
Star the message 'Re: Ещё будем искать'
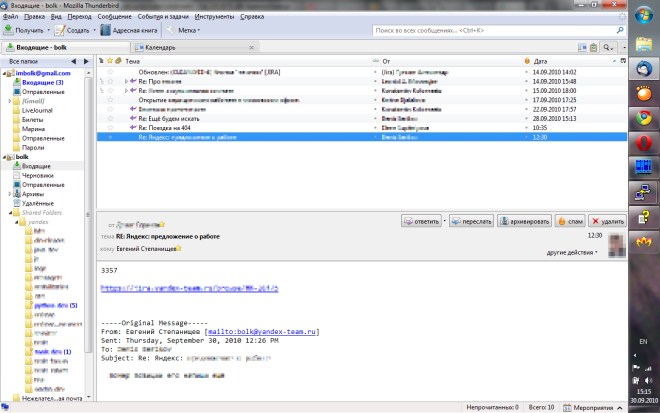coord(110,119)
